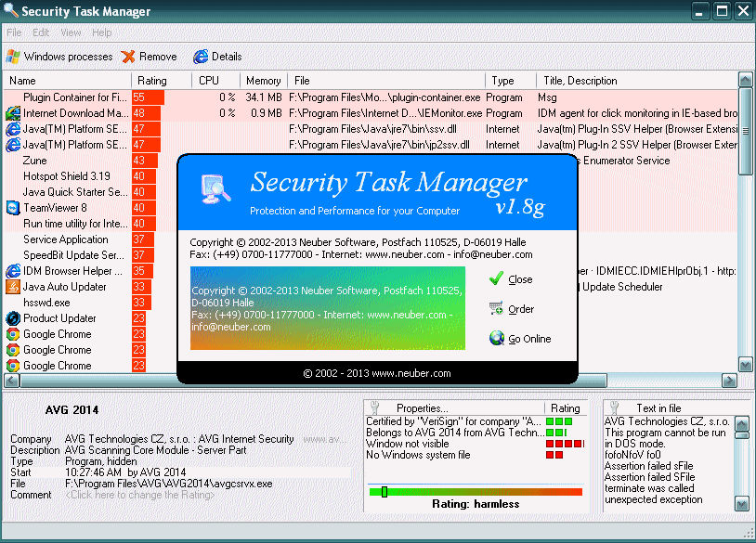
Task: Click 'Assertion failed sFile' text line
Action: coord(649,466)
